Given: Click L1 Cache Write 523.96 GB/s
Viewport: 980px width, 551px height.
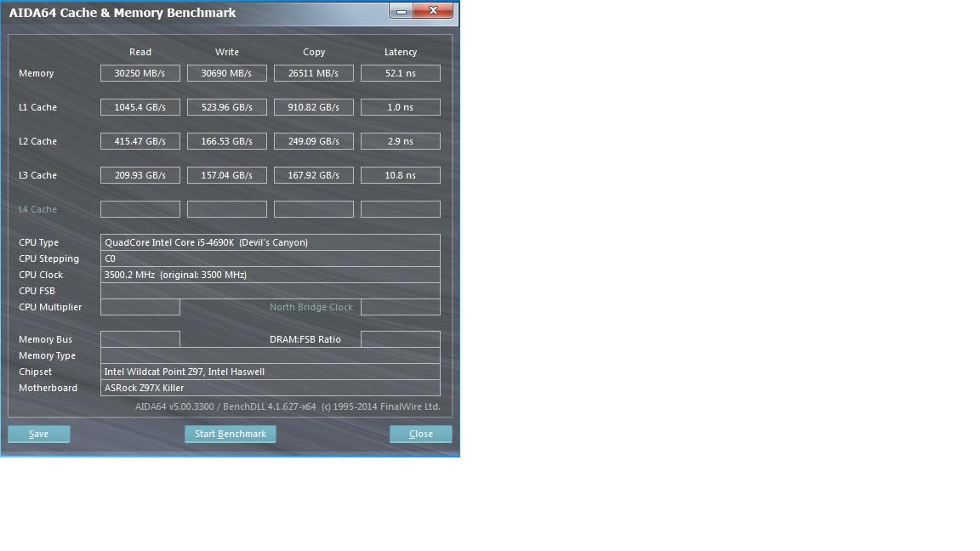Looking at the screenshot, I should tap(227, 107).
